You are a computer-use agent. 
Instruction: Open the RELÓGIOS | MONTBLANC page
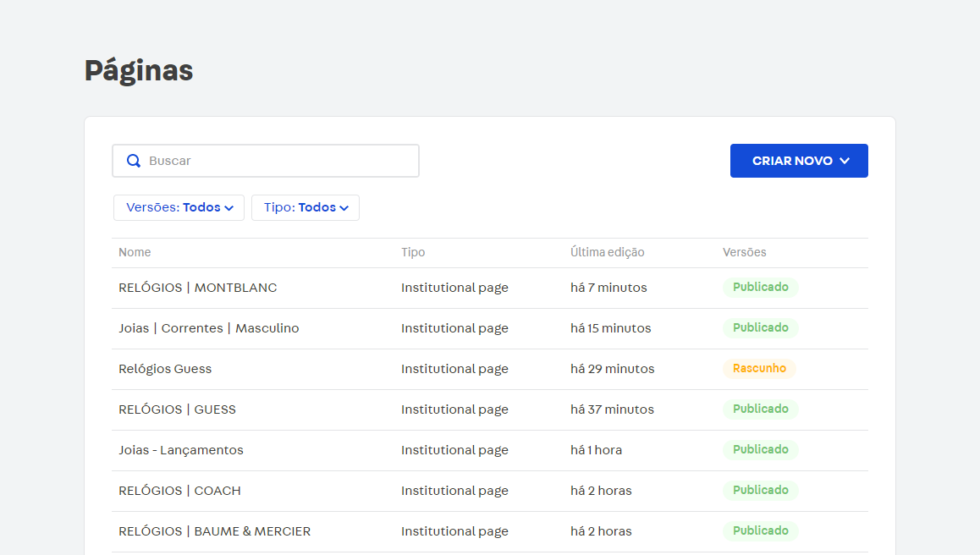click(198, 288)
